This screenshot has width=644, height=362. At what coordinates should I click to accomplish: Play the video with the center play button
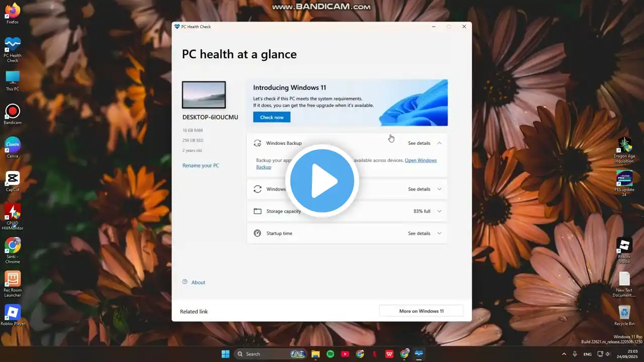[322, 181]
